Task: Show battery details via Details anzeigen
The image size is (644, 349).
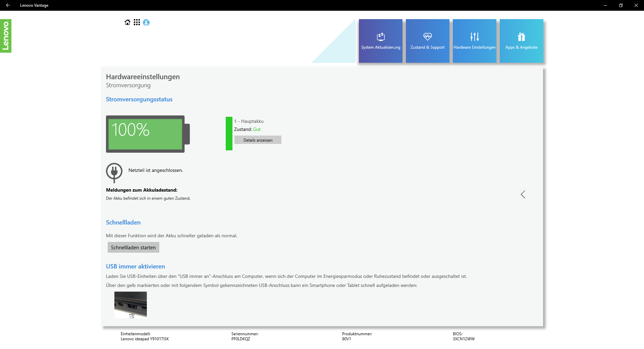Action: click(x=258, y=140)
